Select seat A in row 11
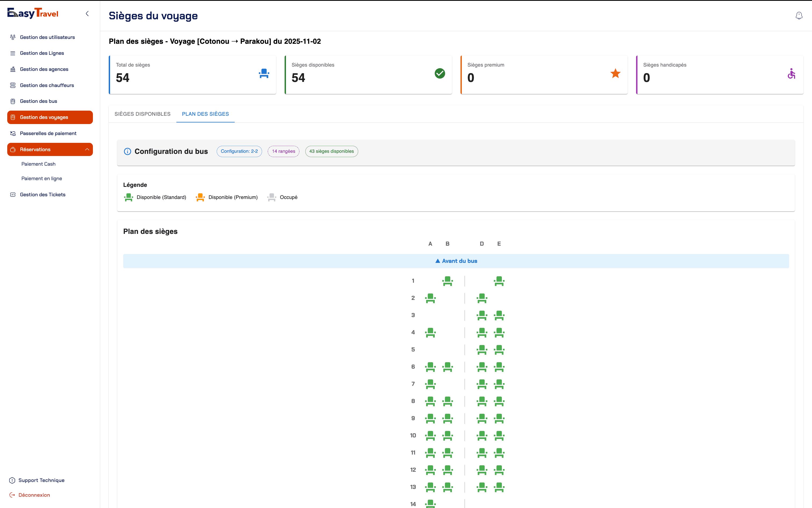812x508 pixels. tap(430, 453)
